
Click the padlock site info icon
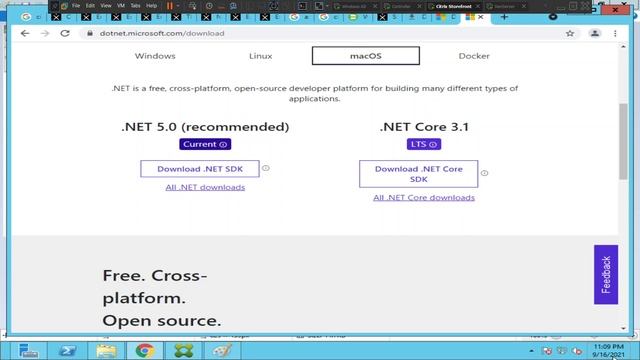click(x=90, y=33)
